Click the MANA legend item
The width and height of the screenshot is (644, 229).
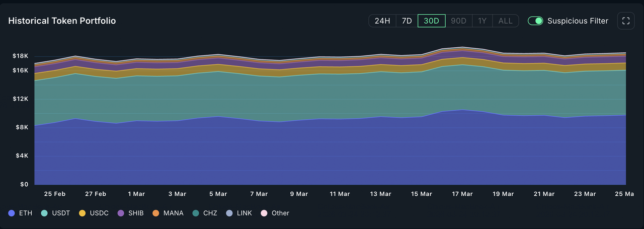click(168, 213)
